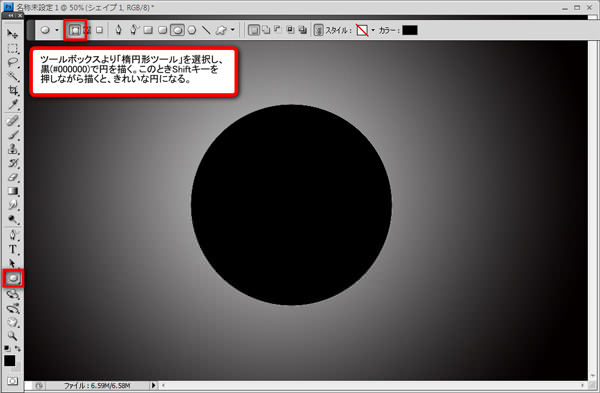The width and height of the screenshot is (600, 393).
Task: Select the Type tool
Action: click(x=13, y=249)
